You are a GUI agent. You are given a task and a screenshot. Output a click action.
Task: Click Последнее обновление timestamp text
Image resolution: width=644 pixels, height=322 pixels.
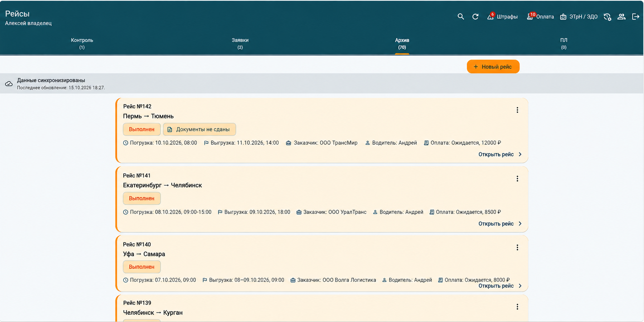point(61,88)
